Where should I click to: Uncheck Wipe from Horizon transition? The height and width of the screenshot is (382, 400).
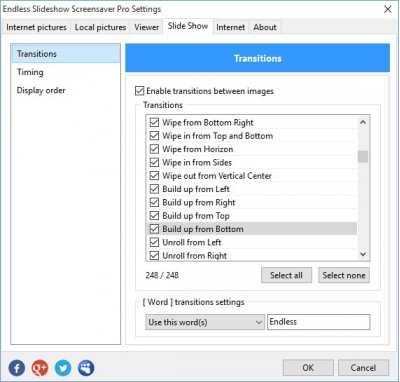click(x=154, y=149)
